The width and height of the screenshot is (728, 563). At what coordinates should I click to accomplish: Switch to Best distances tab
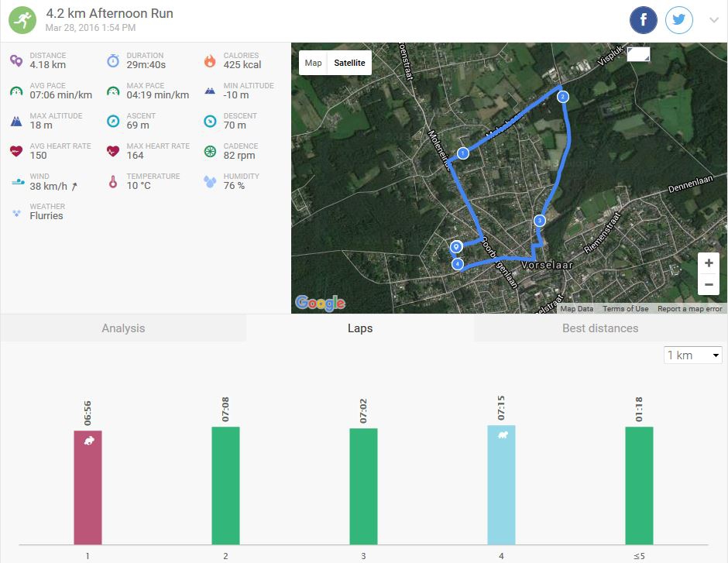600,328
